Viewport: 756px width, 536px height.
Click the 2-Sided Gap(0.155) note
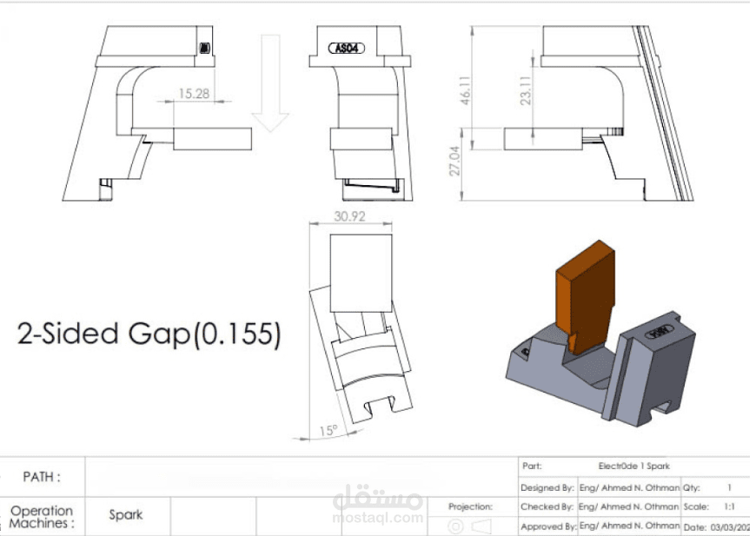[149, 334]
